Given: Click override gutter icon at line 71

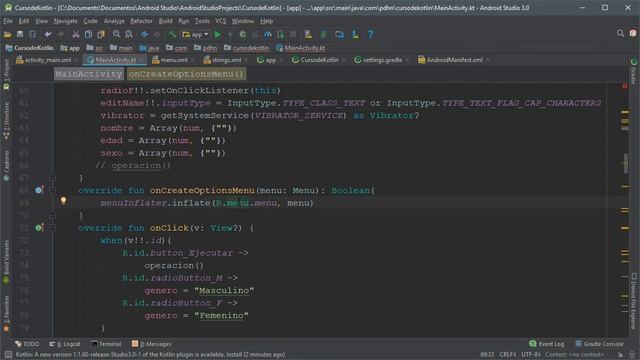Looking at the screenshot, I should [39, 227].
